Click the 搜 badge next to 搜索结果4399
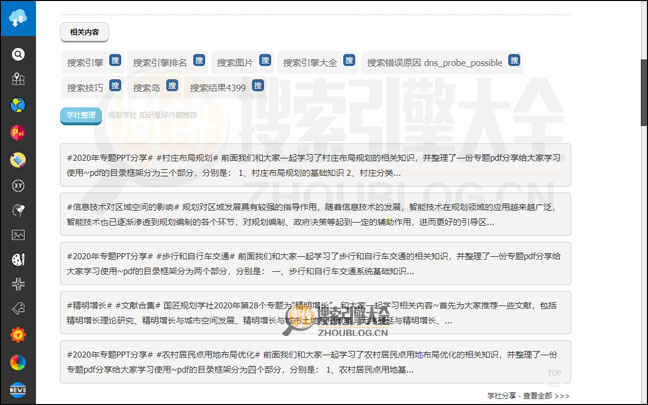648x405 pixels. click(x=258, y=86)
